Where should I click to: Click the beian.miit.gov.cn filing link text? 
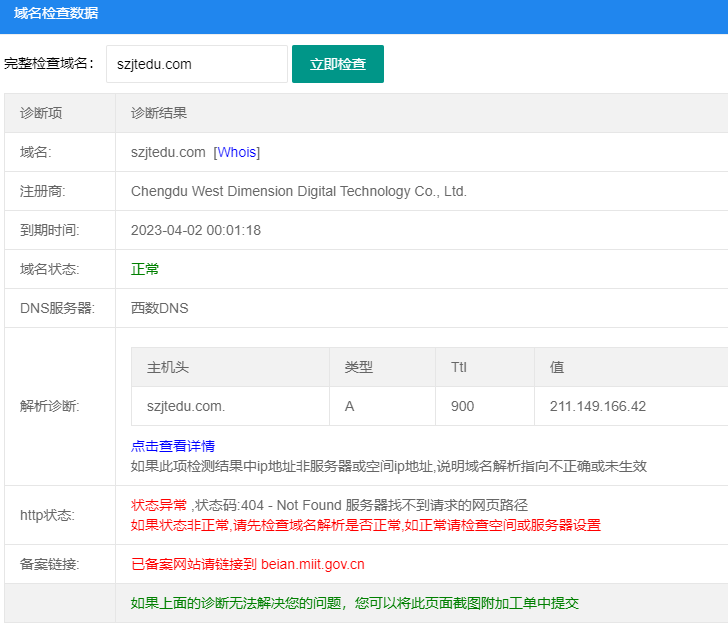tap(312, 564)
